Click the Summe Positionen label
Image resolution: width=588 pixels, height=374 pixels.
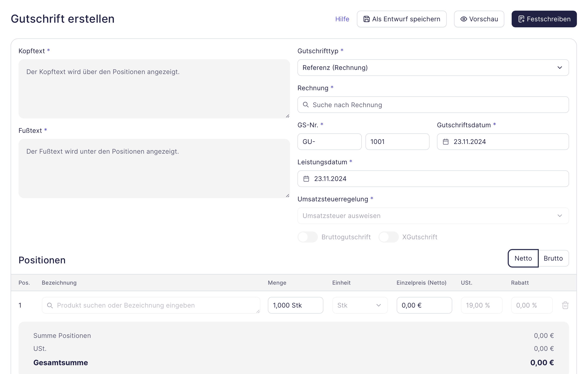pos(62,336)
